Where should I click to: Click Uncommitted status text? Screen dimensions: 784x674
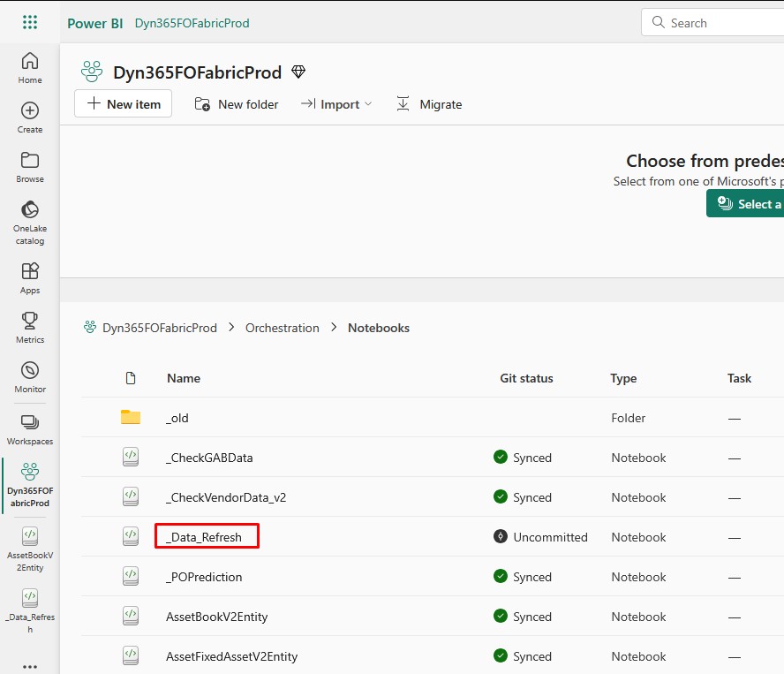point(551,537)
